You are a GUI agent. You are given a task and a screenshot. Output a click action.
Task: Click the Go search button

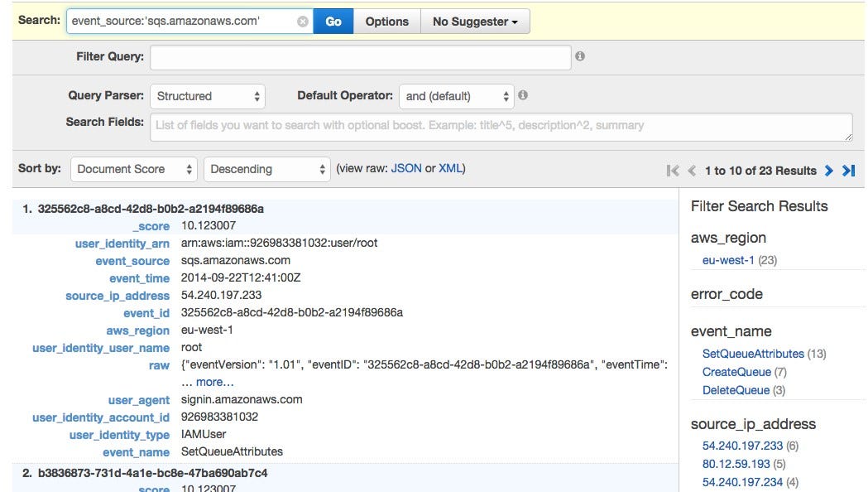click(333, 22)
